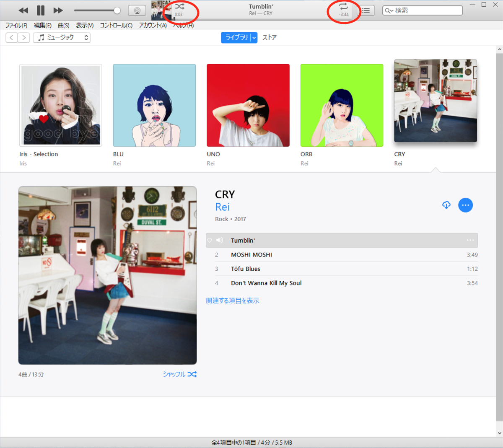Open the search field options dropdown

pos(389,11)
